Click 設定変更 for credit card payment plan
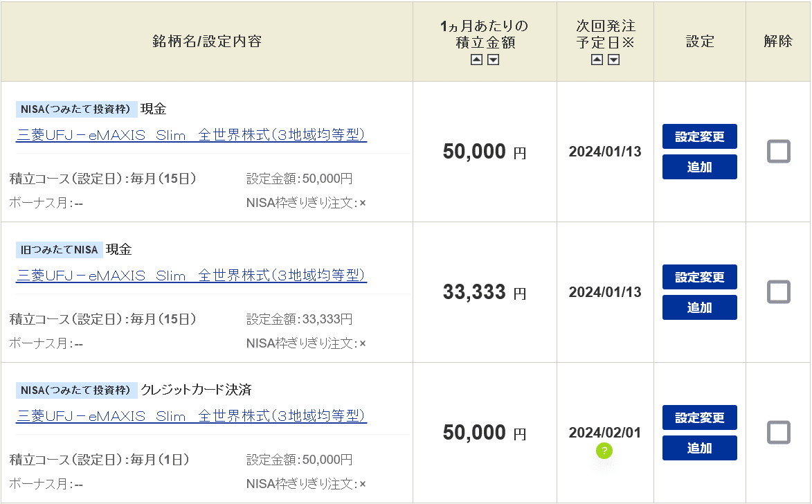The height and width of the screenshot is (504, 812). coord(700,417)
